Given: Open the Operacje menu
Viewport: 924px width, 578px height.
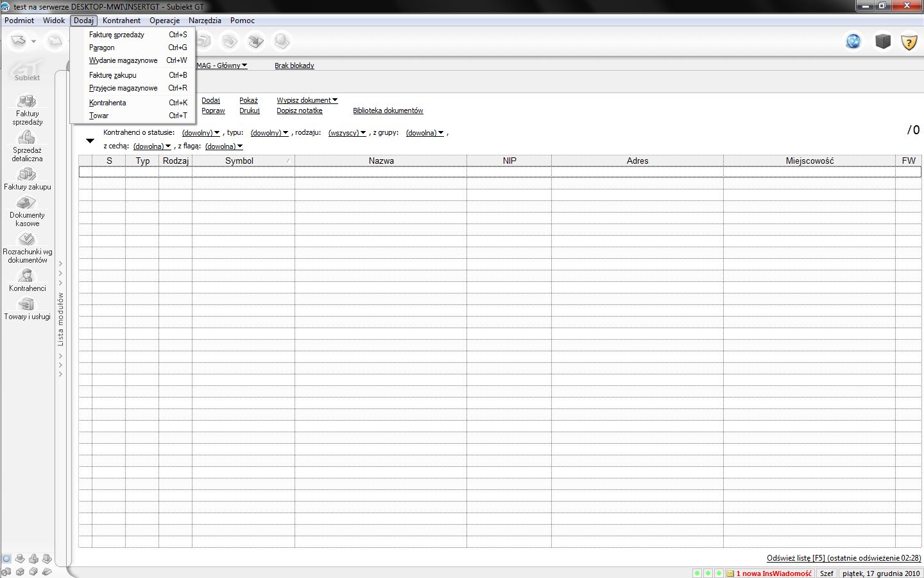Looking at the screenshot, I should (x=165, y=21).
